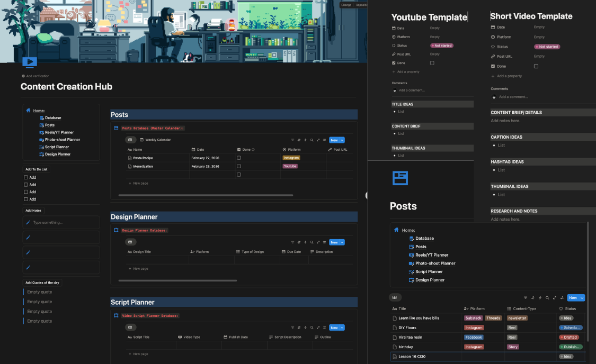Open the New dropdown arrow in Design Planner
The width and height of the screenshot is (596, 364).
[x=342, y=242]
